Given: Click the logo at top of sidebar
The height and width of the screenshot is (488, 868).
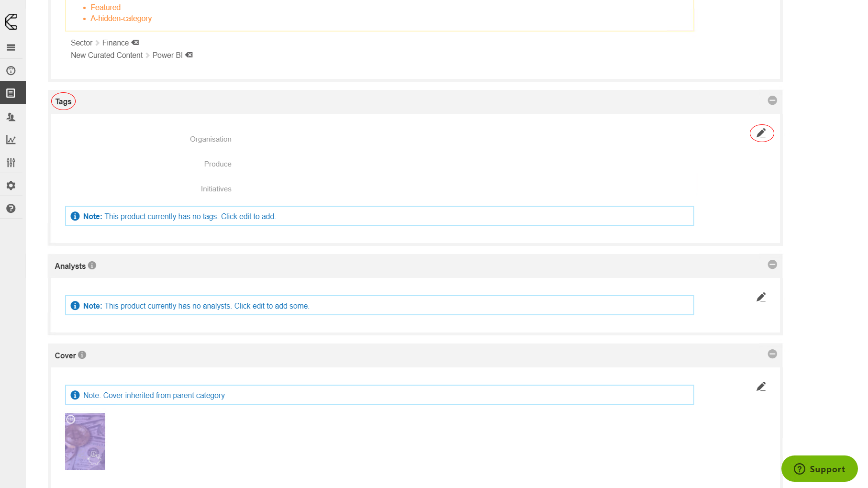Looking at the screenshot, I should click(x=11, y=22).
